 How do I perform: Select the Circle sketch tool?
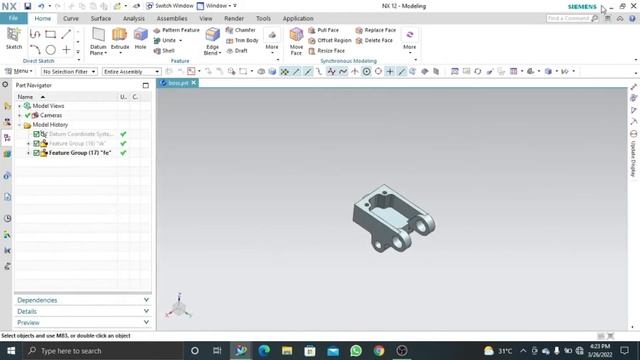pos(51,50)
